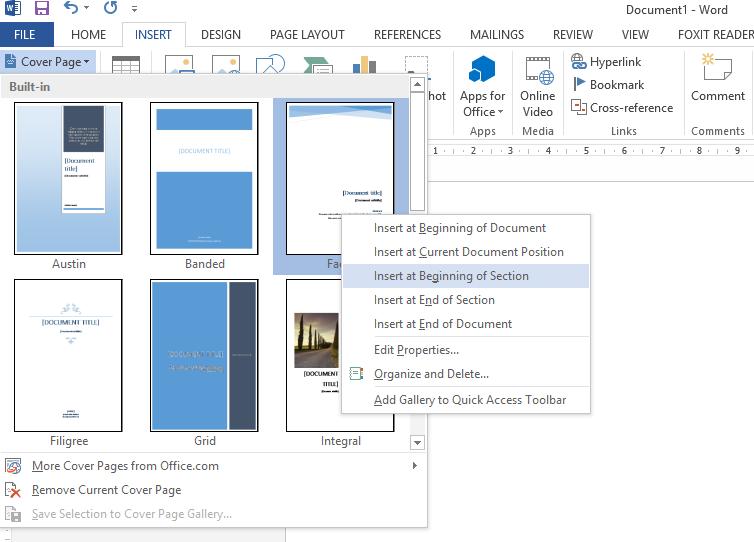754x542 pixels.
Task: Choose Organize and Delete menu entry
Action: 465,374
